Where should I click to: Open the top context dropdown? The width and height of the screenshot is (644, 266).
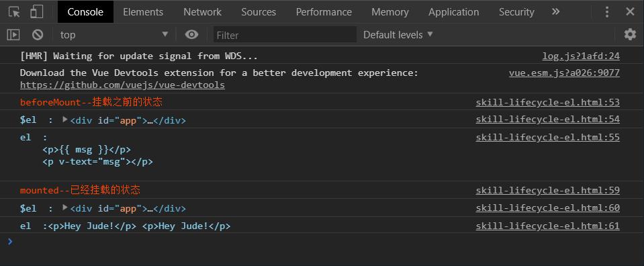click(113, 35)
